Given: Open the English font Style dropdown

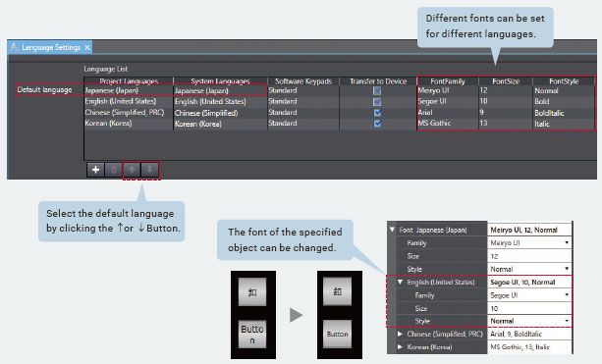Looking at the screenshot, I should [x=567, y=321].
